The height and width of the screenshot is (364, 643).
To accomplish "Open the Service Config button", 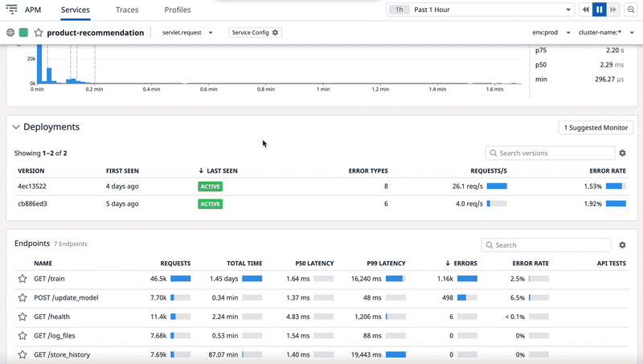I will coord(255,33).
